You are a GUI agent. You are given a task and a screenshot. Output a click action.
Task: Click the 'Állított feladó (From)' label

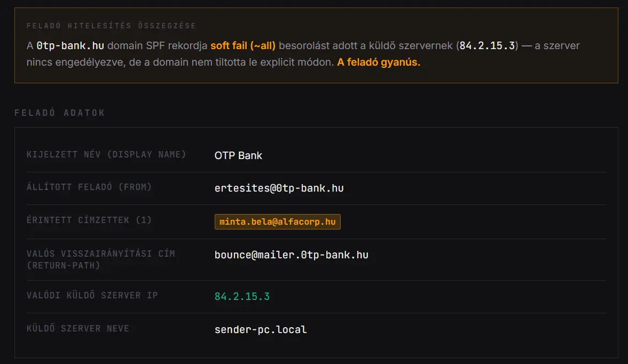(x=89, y=187)
